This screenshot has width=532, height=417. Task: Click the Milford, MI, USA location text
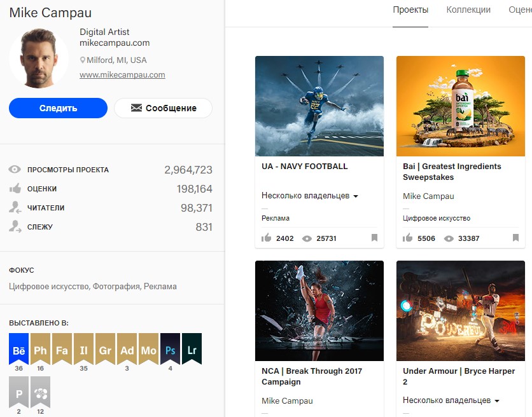pos(116,60)
